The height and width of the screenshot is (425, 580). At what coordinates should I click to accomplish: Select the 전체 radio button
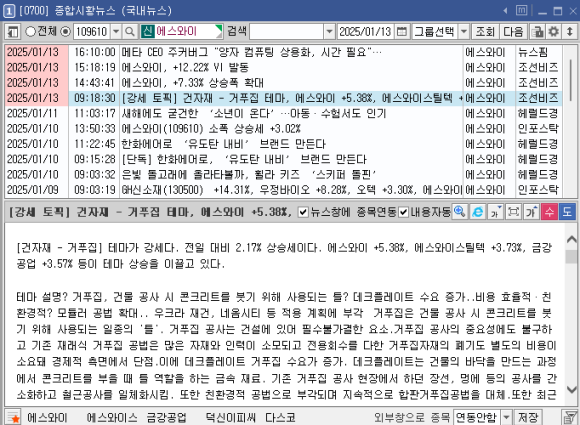(30, 32)
